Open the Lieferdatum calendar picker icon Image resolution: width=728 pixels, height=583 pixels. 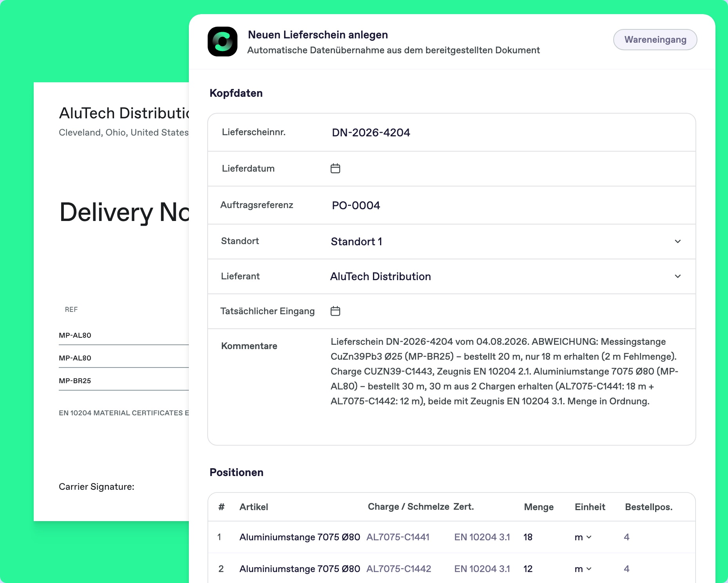pyautogui.click(x=335, y=168)
